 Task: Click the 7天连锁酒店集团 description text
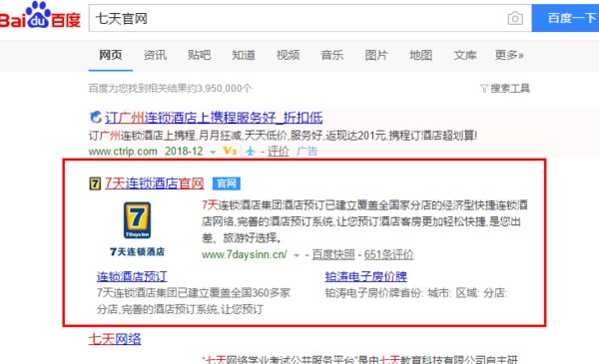[x=364, y=221]
